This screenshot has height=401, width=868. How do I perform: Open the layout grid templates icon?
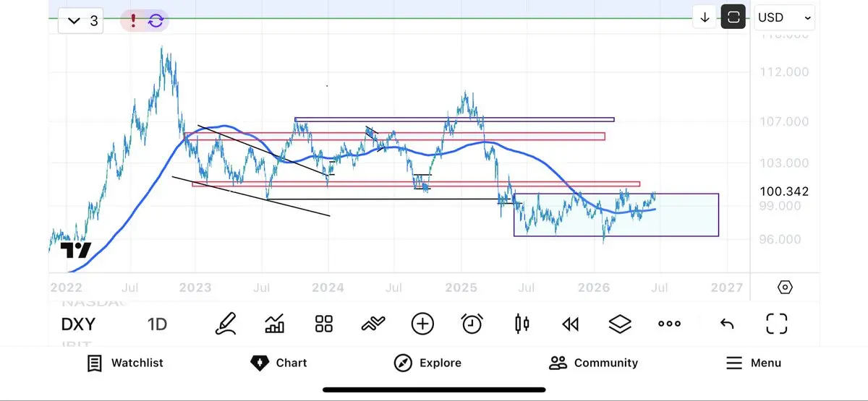coord(324,323)
